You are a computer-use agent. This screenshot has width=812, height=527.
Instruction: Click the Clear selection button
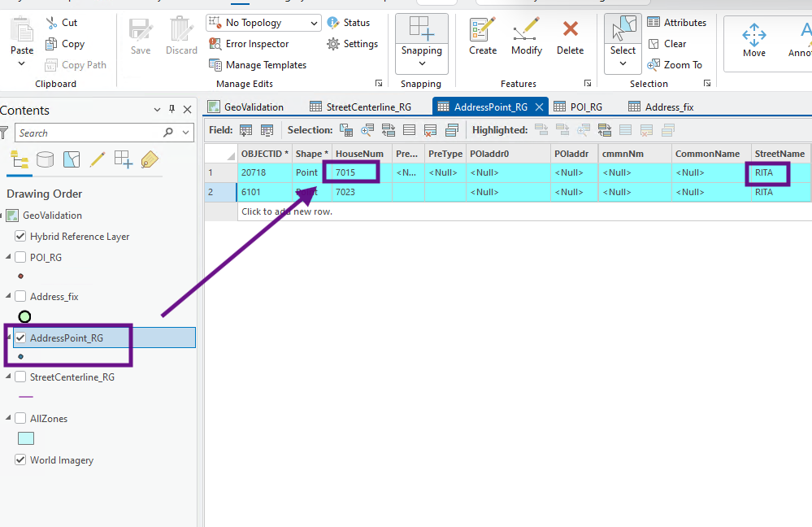[667, 44]
